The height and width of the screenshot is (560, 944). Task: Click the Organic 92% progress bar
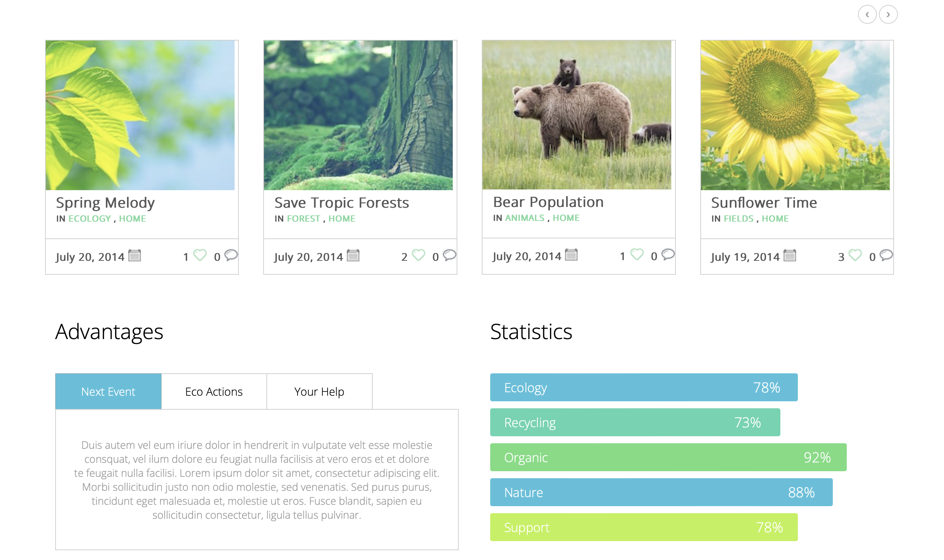point(668,457)
